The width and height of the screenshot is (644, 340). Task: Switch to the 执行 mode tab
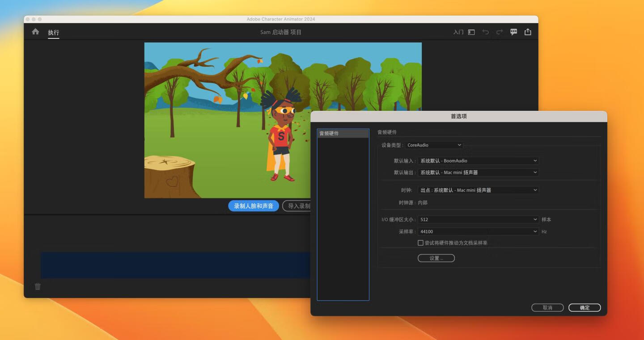point(54,33)
